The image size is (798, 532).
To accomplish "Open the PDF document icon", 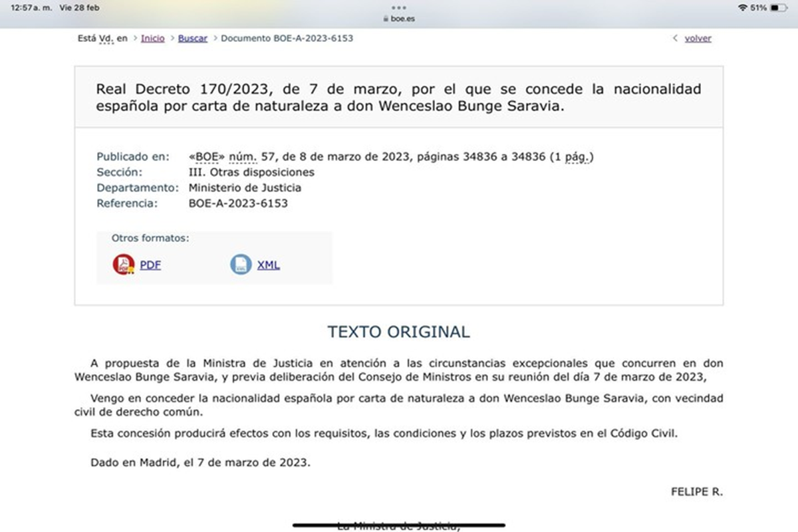I will [123, 265].
